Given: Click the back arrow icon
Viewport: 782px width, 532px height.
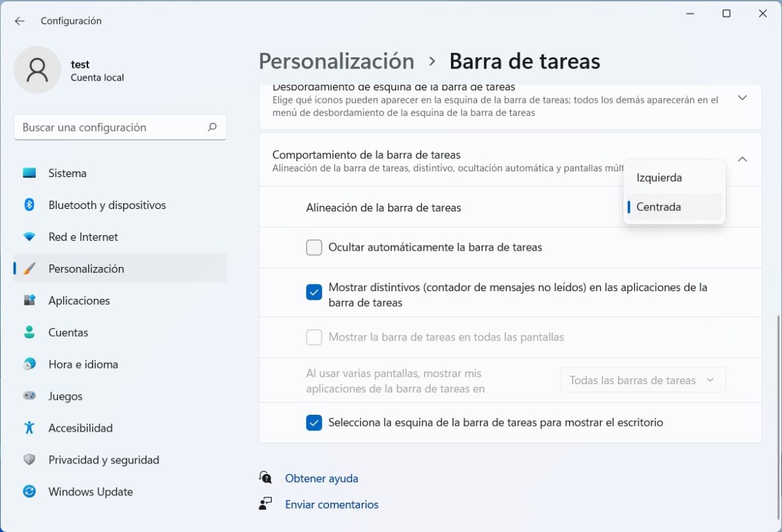Looking at the screenshot, I should click(x=20, y=21).
